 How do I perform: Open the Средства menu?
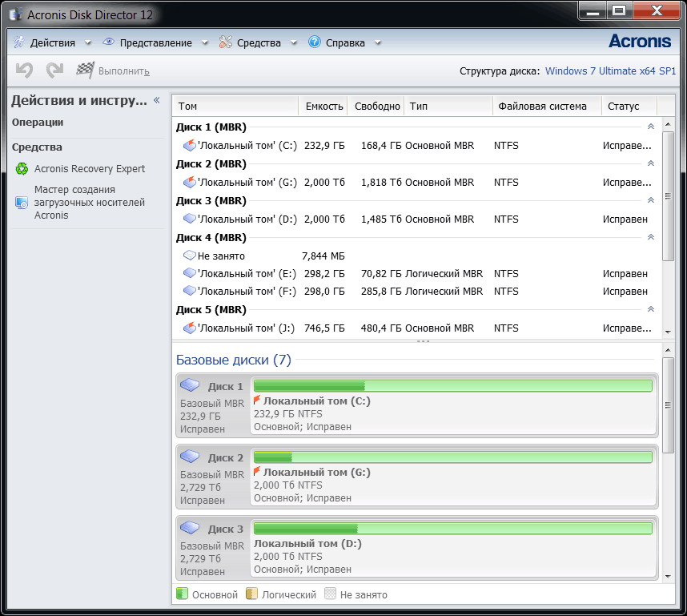click(259, 42)
